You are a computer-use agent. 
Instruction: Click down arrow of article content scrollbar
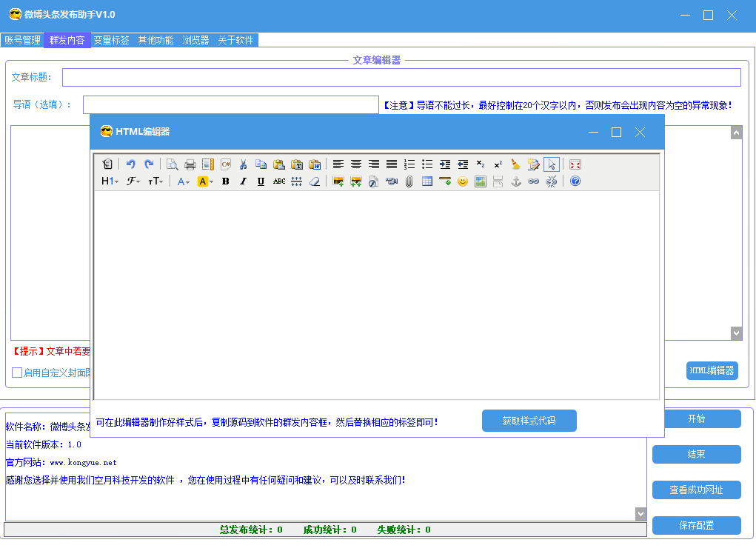point(736,333)
